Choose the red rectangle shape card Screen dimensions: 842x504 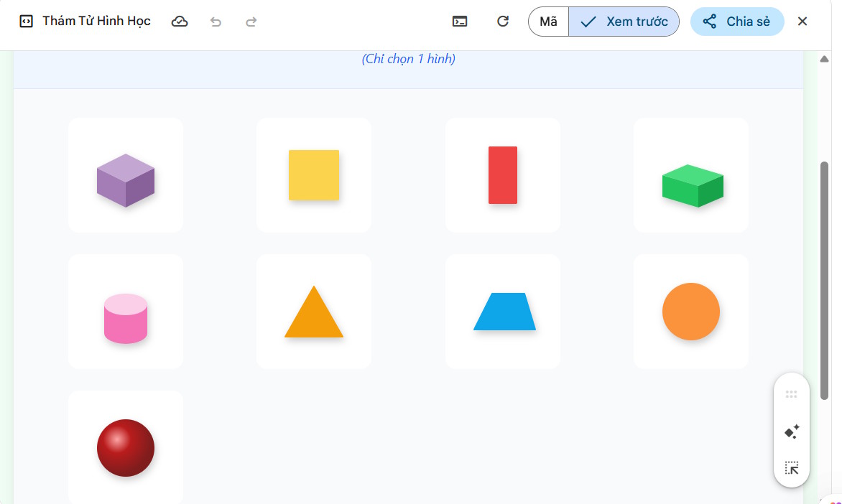coord(503,175)
